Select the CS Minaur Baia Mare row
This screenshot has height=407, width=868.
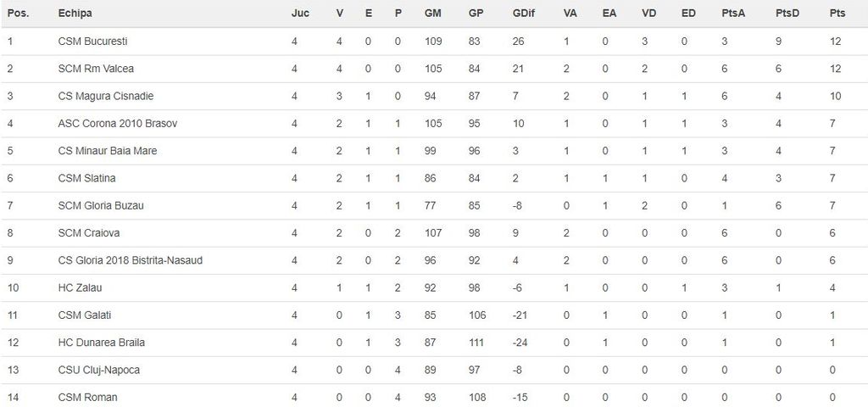pyautogui.click(x=108, y=151)
